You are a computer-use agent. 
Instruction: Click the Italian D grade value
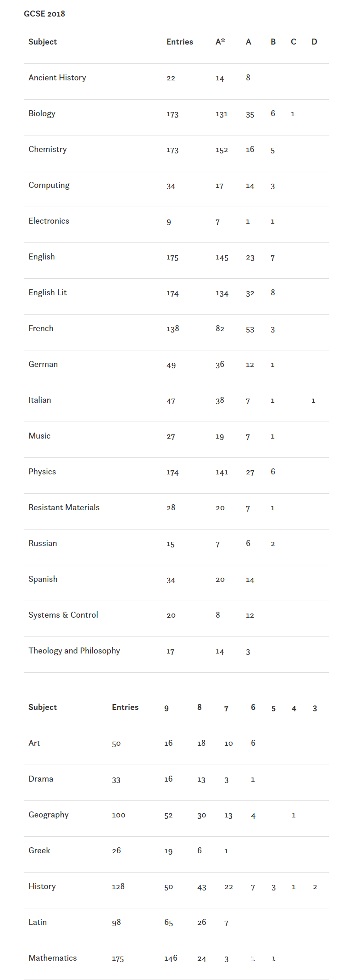[x=313, y=400]
